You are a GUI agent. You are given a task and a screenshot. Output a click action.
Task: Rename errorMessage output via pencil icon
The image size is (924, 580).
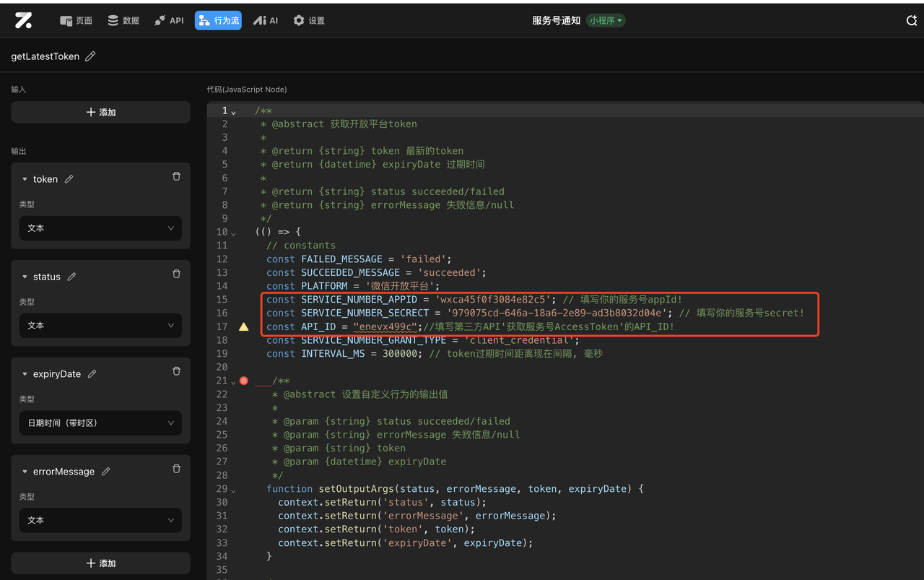[x=106, y=472]
